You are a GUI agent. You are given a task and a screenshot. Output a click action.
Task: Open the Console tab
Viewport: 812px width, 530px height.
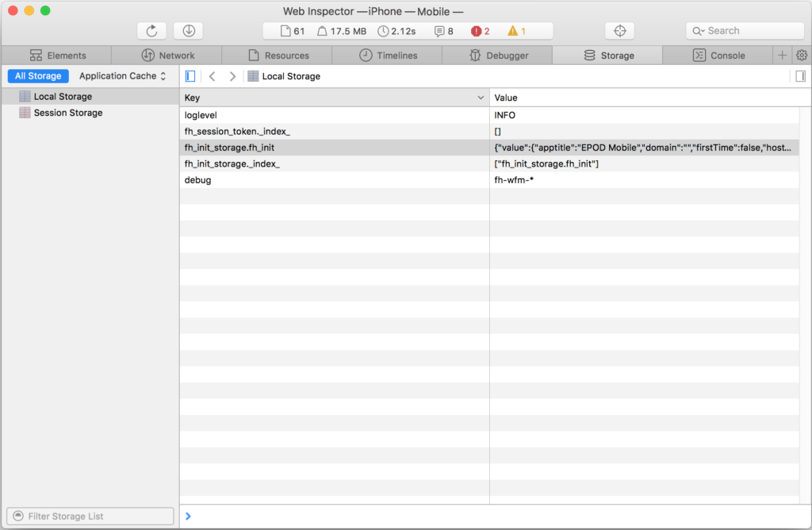click(x=718, y=56)
